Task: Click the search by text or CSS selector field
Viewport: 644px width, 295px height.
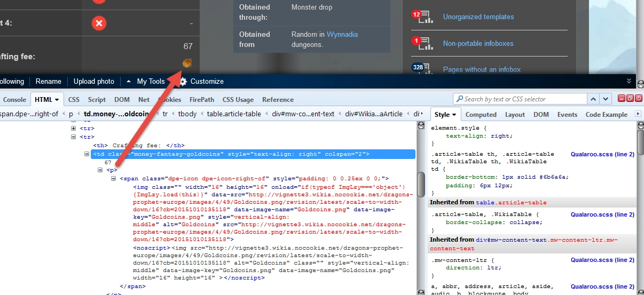Action: tap(518, 99)
